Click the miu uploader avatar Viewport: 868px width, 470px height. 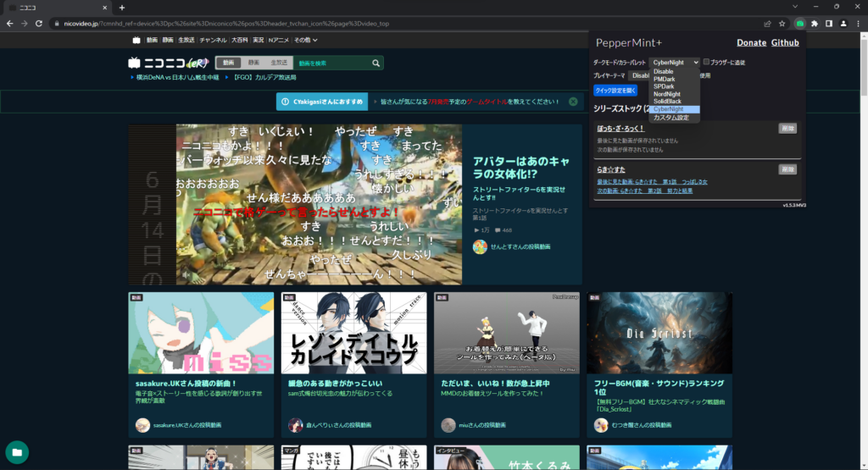448,424
